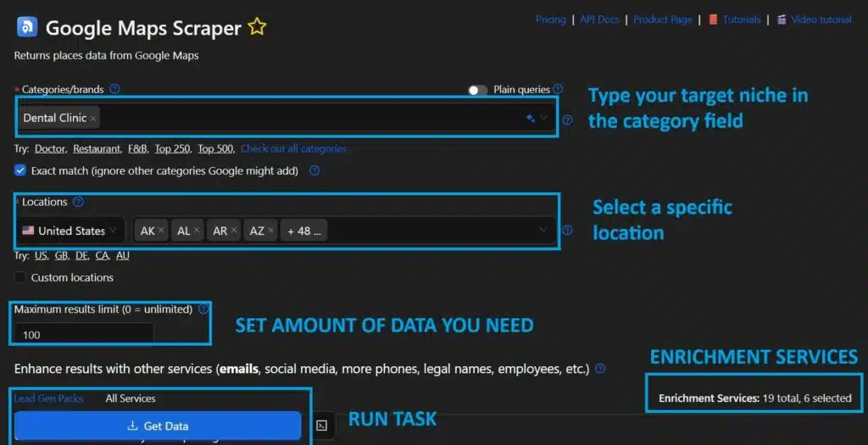The height and width of the screenshot is (445, 868).
Task: Try the GB location suggestion
Action: (61, 256)
